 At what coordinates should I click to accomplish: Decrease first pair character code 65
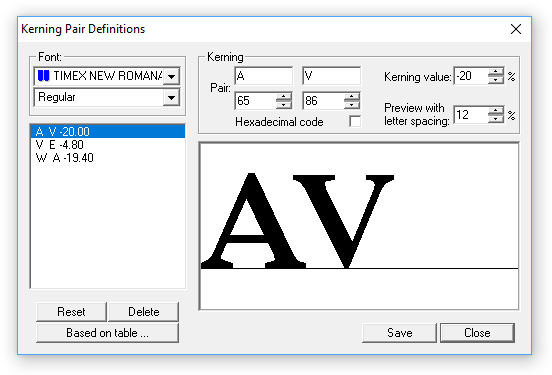(284, 105)
